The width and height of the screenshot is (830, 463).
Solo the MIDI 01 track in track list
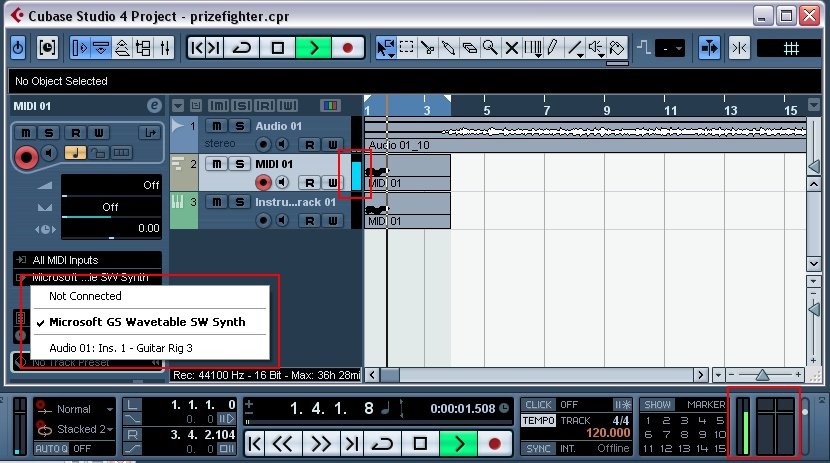pyautogui.click(x=239, y=164)
